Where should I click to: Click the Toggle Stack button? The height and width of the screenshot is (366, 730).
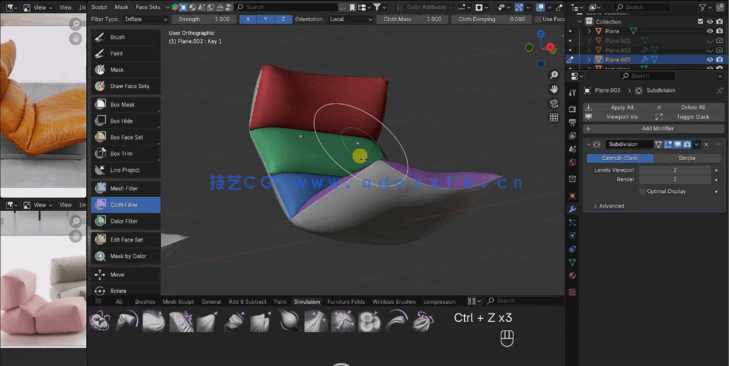(689, 117)
